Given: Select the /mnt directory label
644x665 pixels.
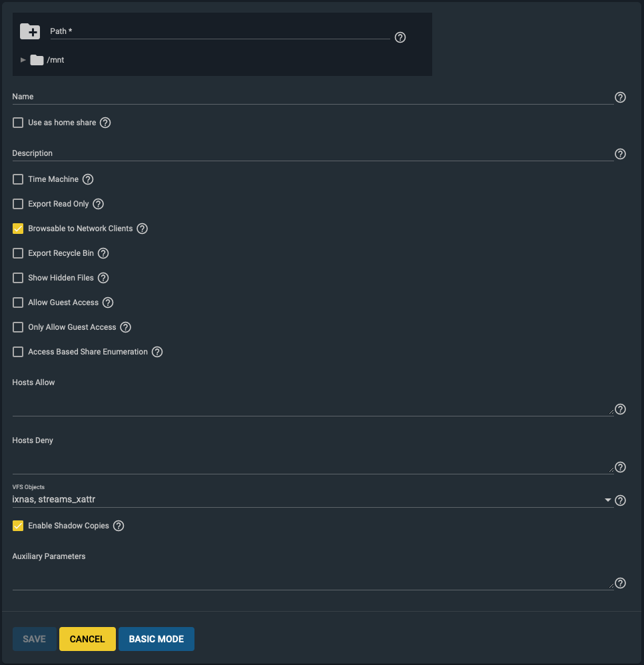Looking at the screenshot, I should pos(55,60).
